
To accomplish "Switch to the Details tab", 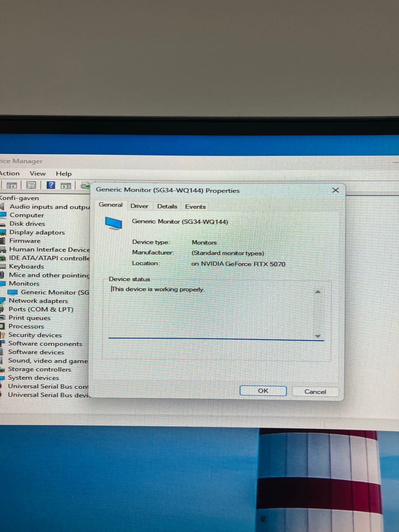I will pos(167,206).
